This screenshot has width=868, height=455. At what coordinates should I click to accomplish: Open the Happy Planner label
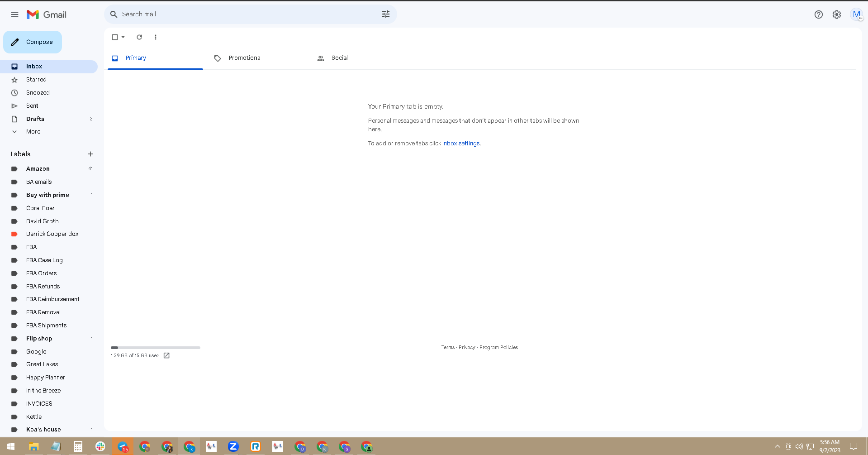click(x=49, y=378)
